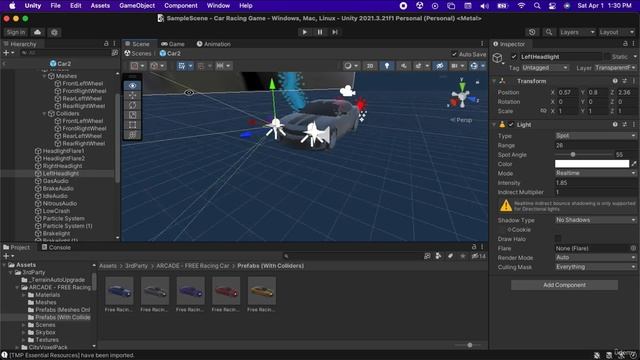Viewport: 640px width, 360px height.
Task: Select the Transform tool in Scene tools
Action: [133, 135]
